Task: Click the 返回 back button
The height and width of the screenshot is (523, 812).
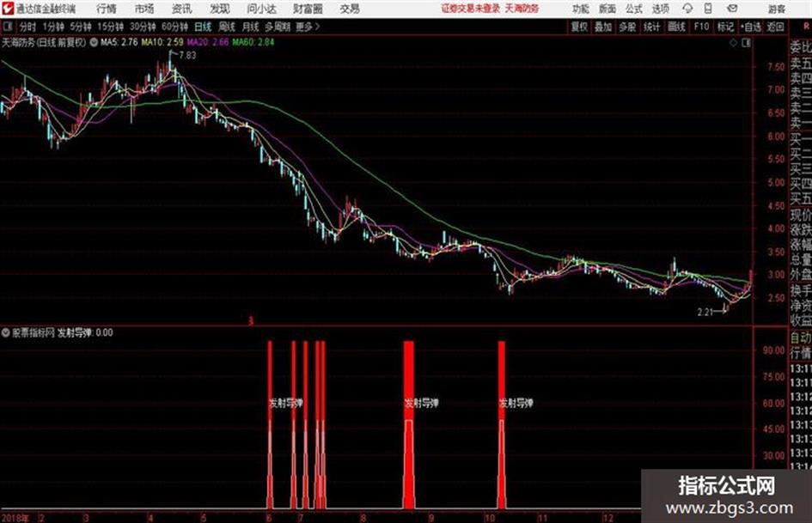Action: tap(776, 27)
